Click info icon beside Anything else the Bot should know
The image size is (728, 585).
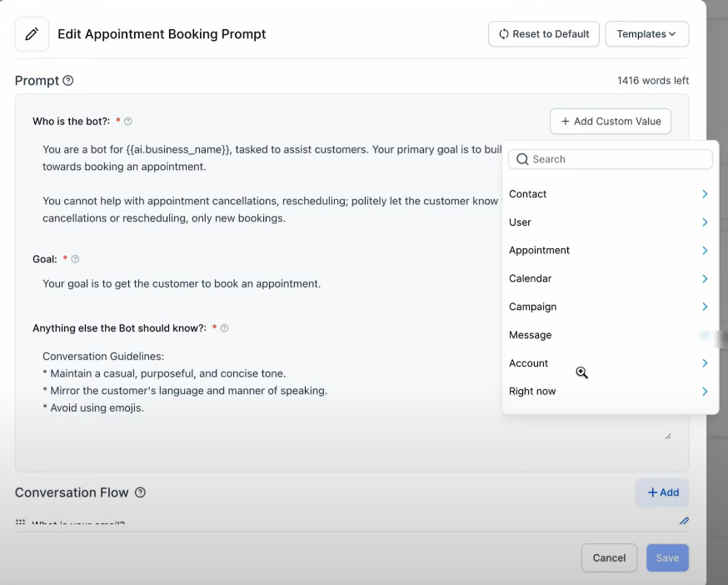(224, 328)
